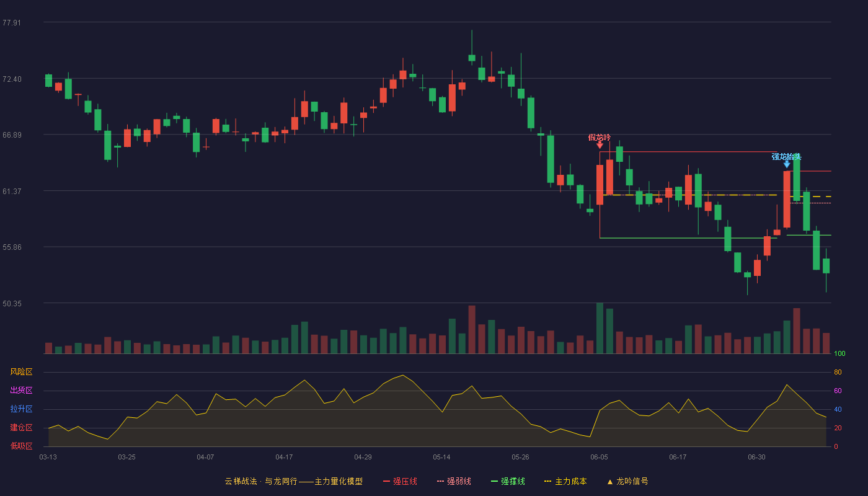Image resolution: width=868 pixels, height=496 pixels.
Task: Click the 云梯战法 主力量化模型 legend title
Action: [x=294, y=481]
